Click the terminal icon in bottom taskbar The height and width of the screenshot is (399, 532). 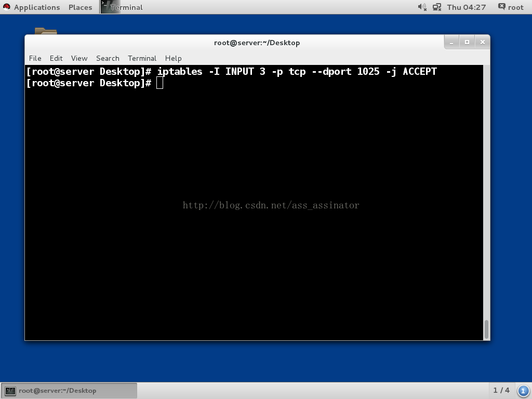click(10, 391)
